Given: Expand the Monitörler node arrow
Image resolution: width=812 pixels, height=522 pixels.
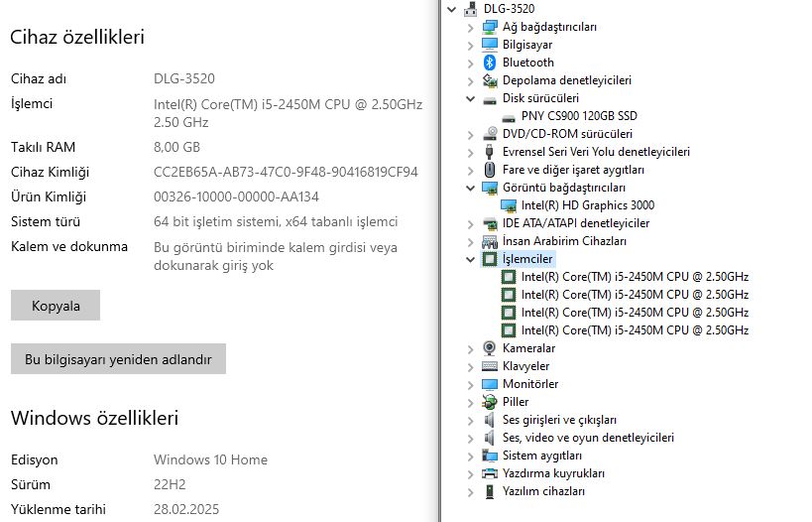Looking at the screenshot, I should point(470,385).
